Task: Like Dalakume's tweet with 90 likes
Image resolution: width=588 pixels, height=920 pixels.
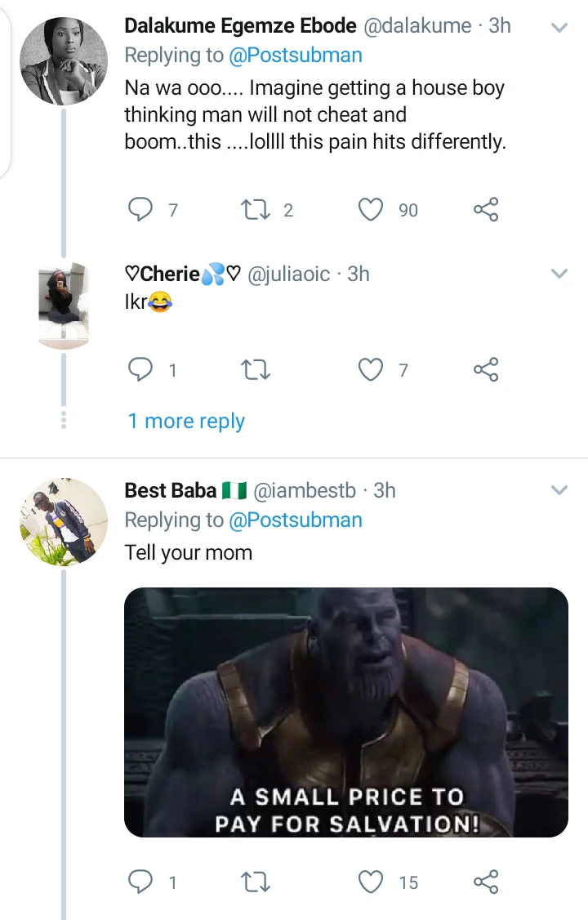Action: 372,210
